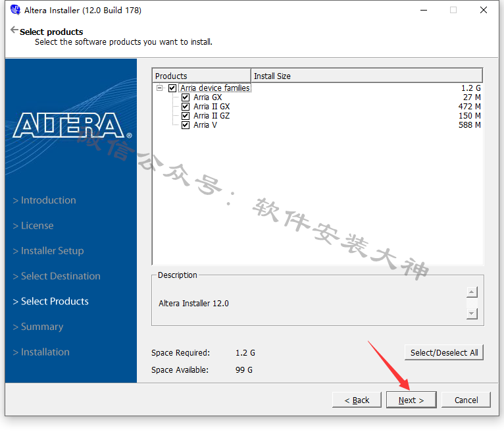The image size is (504, 436).
Task: Toggle the Arria GX checkbox
Action: (x=186, y=97)
